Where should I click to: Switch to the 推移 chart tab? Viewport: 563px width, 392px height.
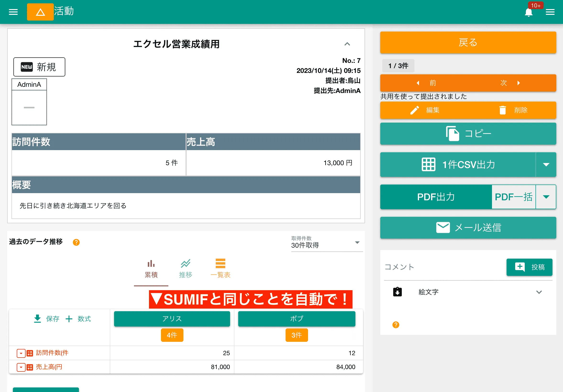coord(186,268)
